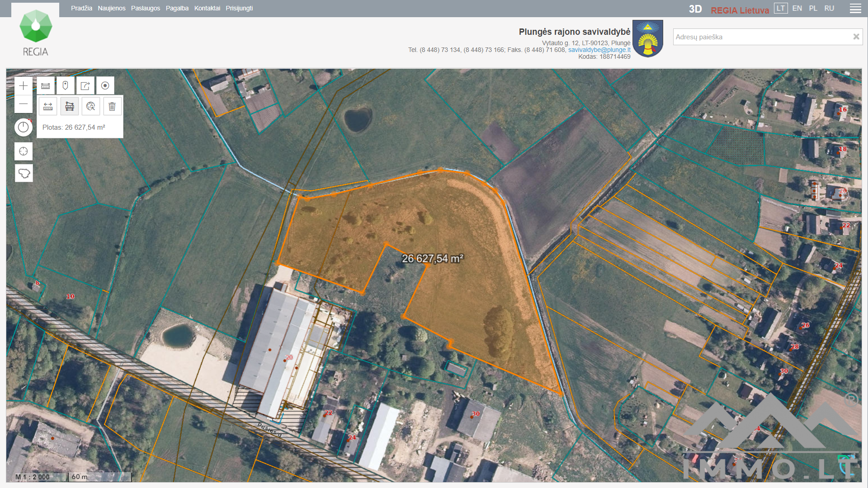Screen dimensions: 868x488
Task: Switch language to RU
Action: pyautogui.click(x=829, y=8)
